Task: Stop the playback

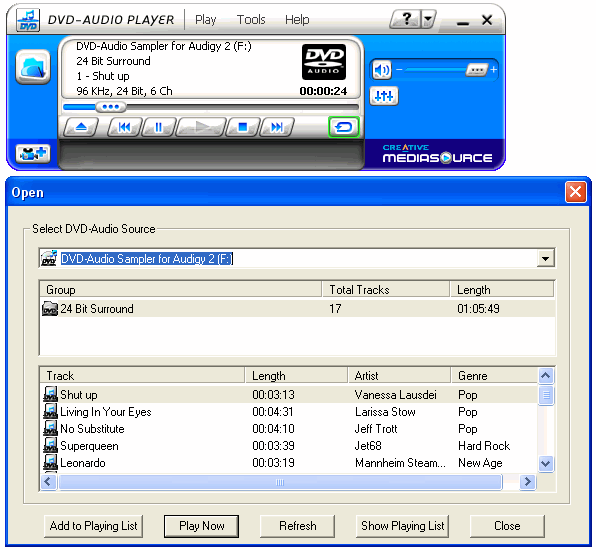Action: pos(243,127)
